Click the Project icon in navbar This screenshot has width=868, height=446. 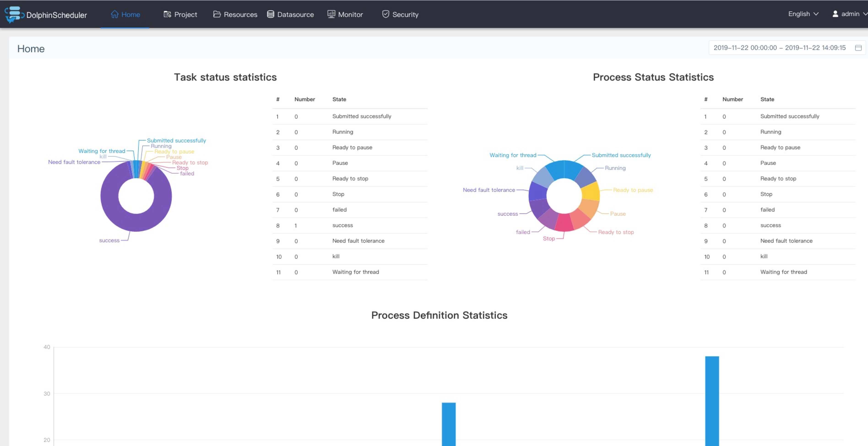pos(167,14)
